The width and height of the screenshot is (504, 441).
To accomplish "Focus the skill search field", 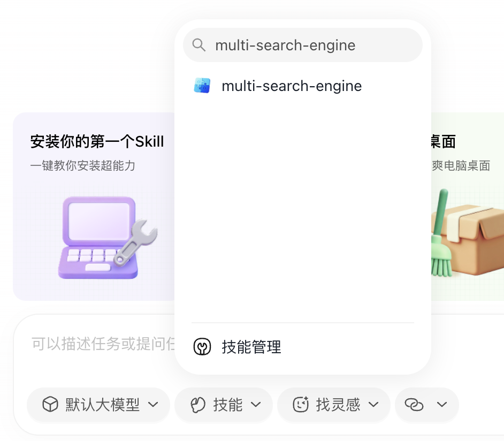I will 303,45.
